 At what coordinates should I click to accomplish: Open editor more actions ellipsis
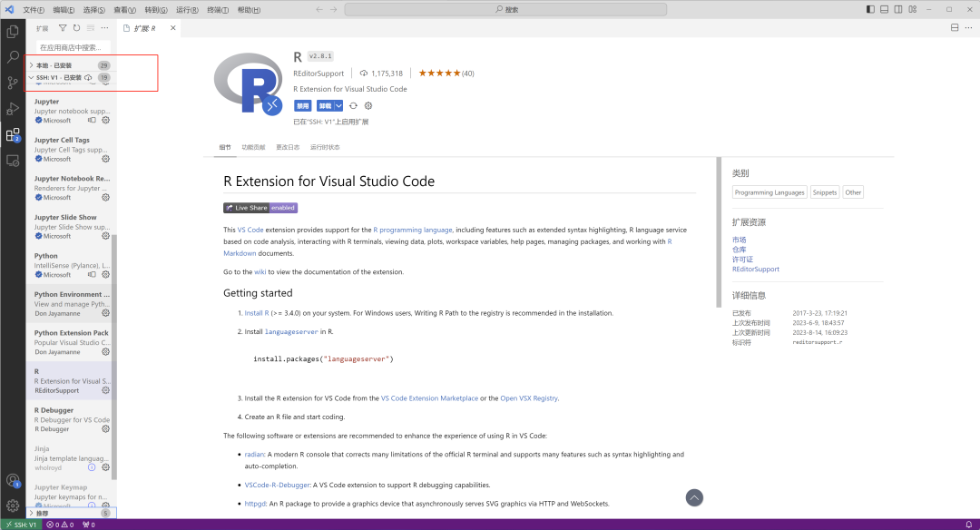click(968, 27)
